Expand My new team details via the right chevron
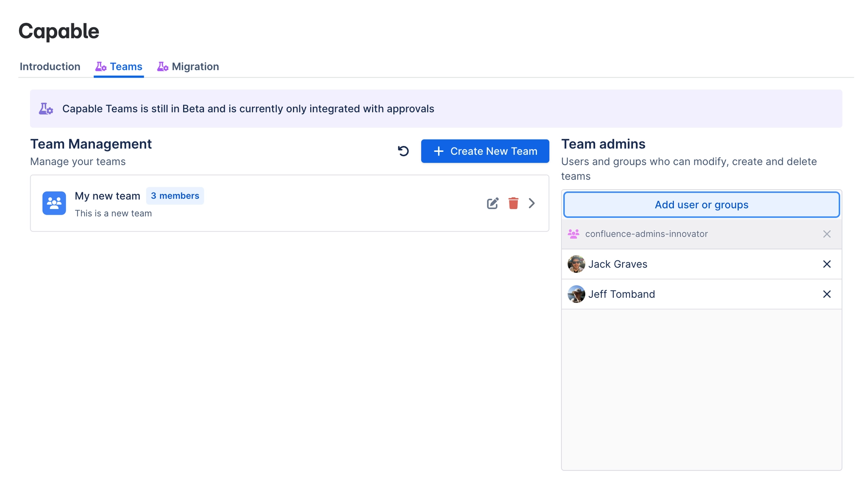868x487 pixels. click(532, 203)
